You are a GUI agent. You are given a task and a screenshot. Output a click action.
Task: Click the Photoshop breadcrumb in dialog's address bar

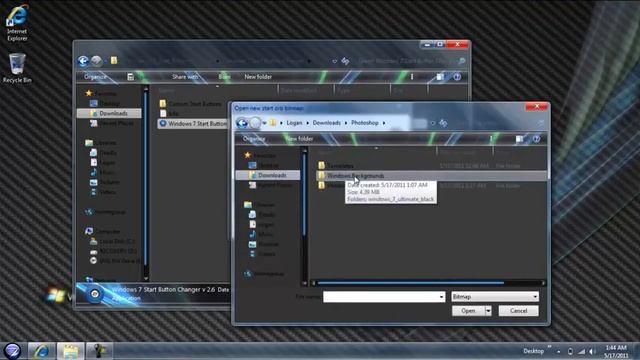click(x=365, y=123)
